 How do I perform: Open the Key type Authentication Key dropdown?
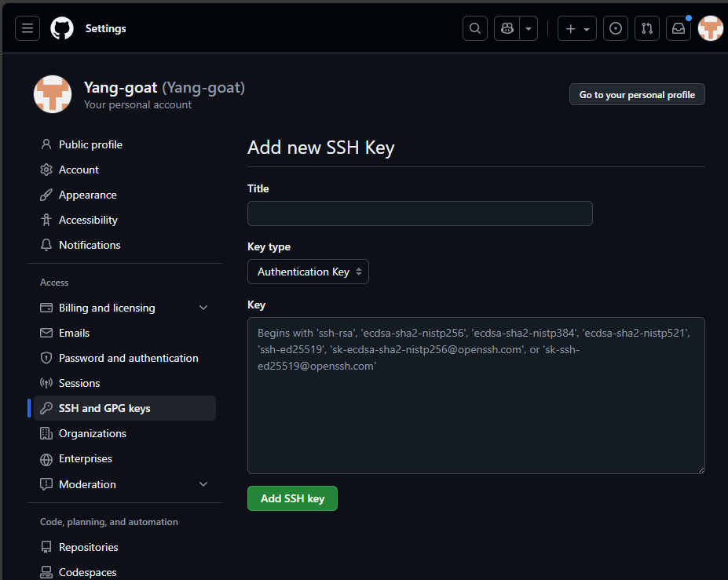click(x=308, y=272)
